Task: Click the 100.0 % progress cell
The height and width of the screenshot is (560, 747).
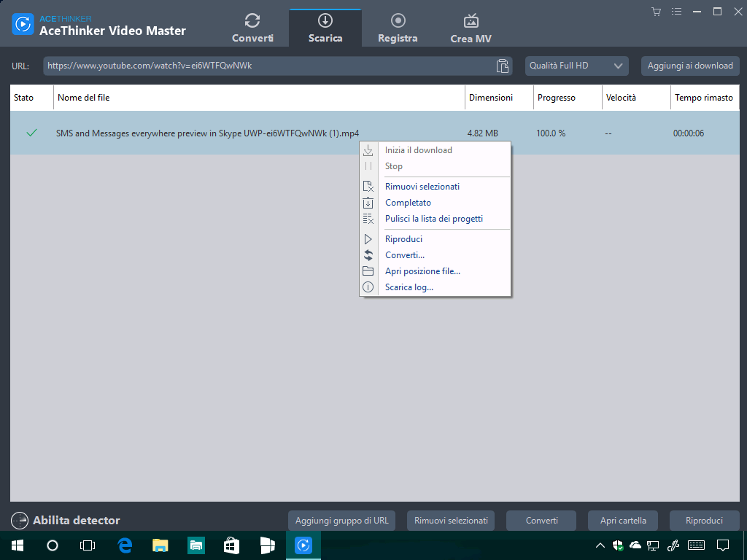Action: pos(551,133)
